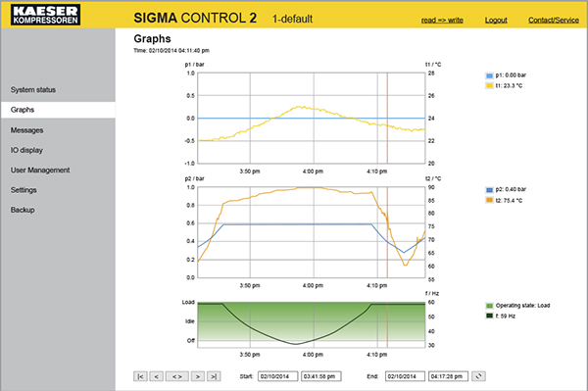Go to IO display
The width and height of the screenshot is (588, 391).
(x=26, y=150)
